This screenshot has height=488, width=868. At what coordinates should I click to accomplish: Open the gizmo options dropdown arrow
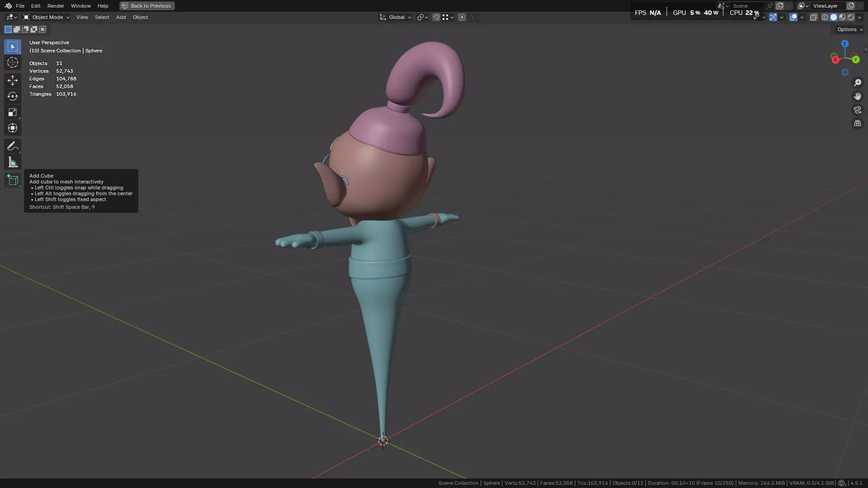[782, 17]
